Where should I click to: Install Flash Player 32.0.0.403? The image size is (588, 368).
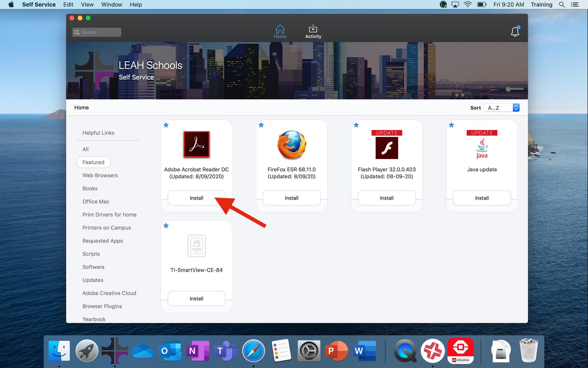click(387, 198)
